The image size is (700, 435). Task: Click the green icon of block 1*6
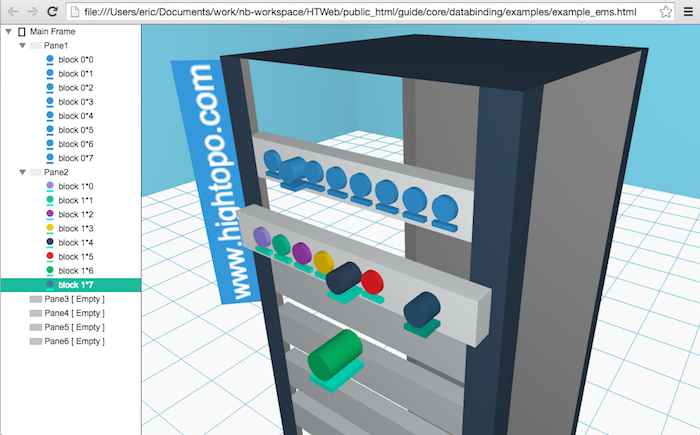[x=50, y=271]
